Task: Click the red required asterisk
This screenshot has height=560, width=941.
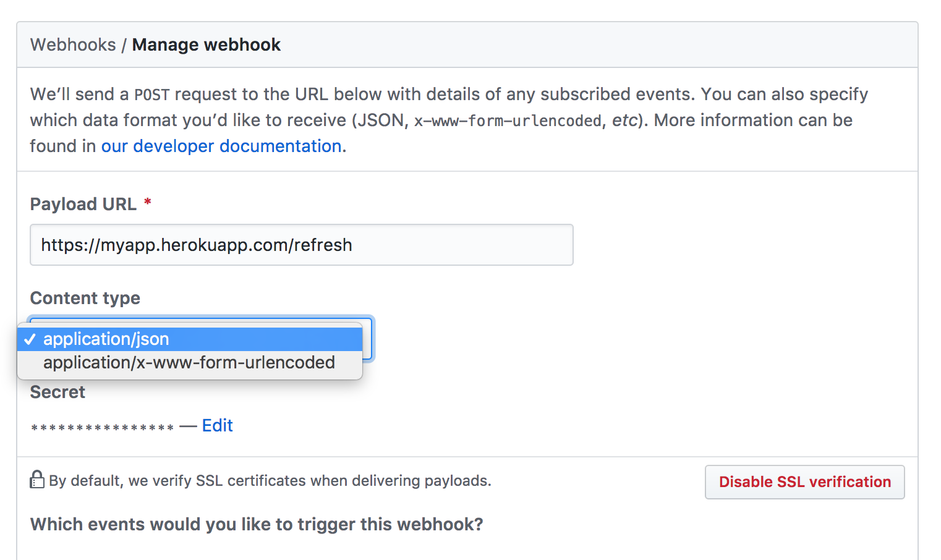Action: point(148,202)
